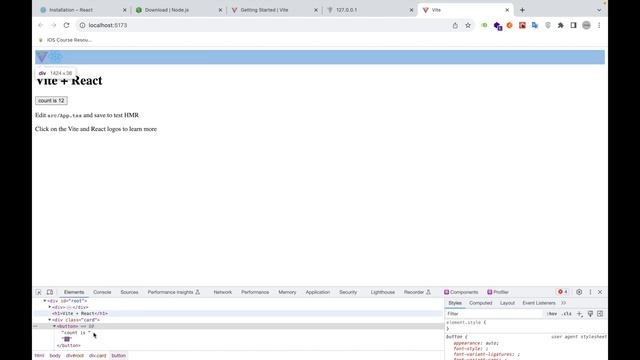Select div.card in DOM breadcrumb

pyautogui.click(x=98, y=356)
